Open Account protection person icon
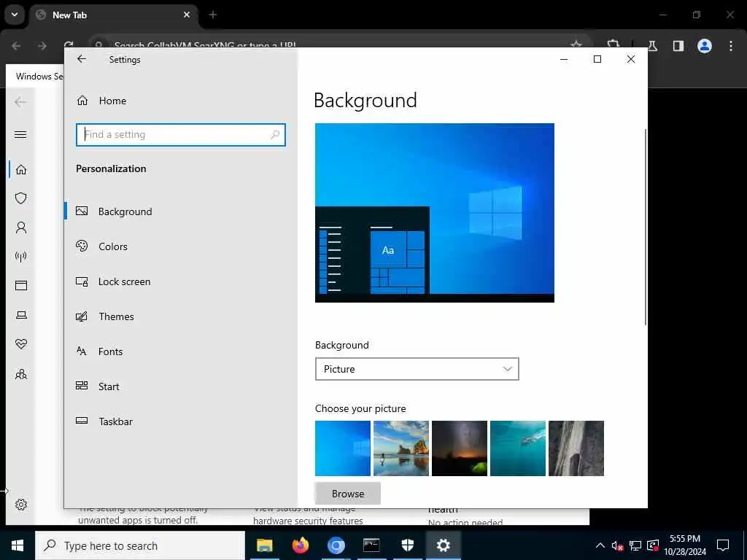Image resolution: width=747 pixels, height=560 pixels. pyautogui.click(x=21, y=227)
